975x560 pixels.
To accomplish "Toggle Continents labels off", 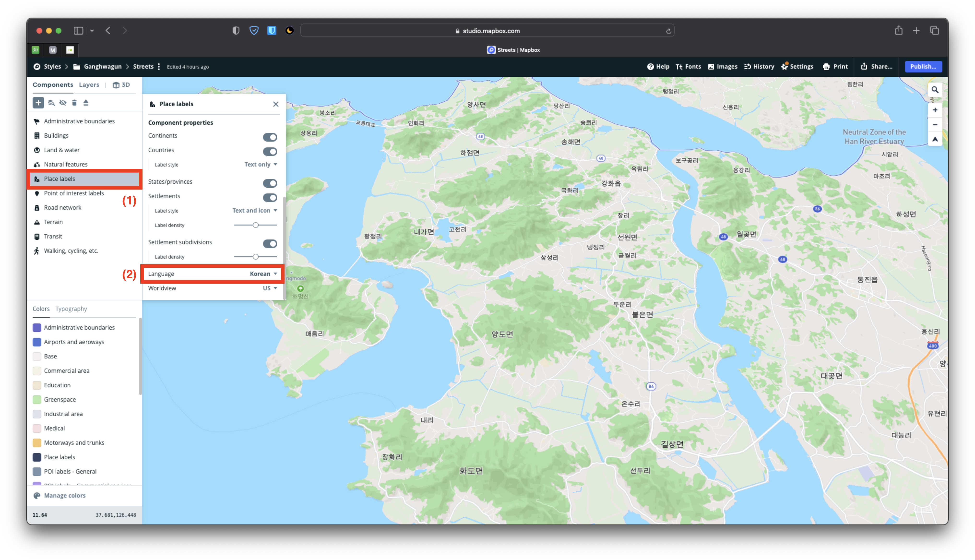I will [x=270, y=137].
